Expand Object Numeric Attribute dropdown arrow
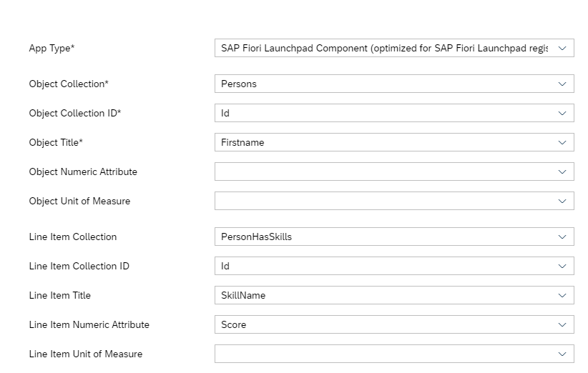Screen dimensions: 588x373 [x=562, y=171]
